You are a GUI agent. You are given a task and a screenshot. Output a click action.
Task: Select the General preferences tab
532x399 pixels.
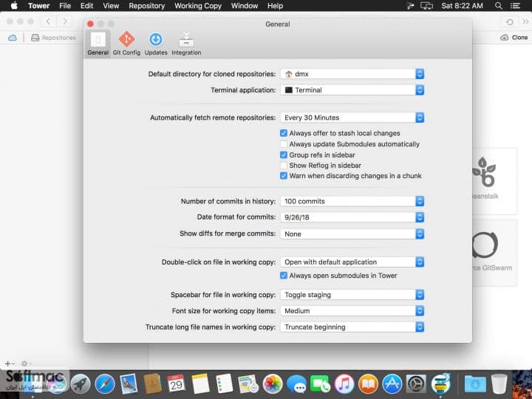[x=98, y=44]
